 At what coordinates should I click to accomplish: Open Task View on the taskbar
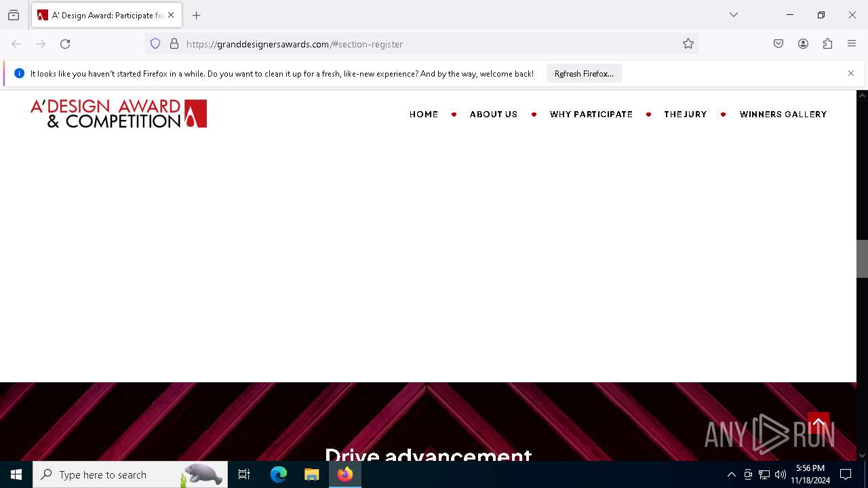[244, 474]
